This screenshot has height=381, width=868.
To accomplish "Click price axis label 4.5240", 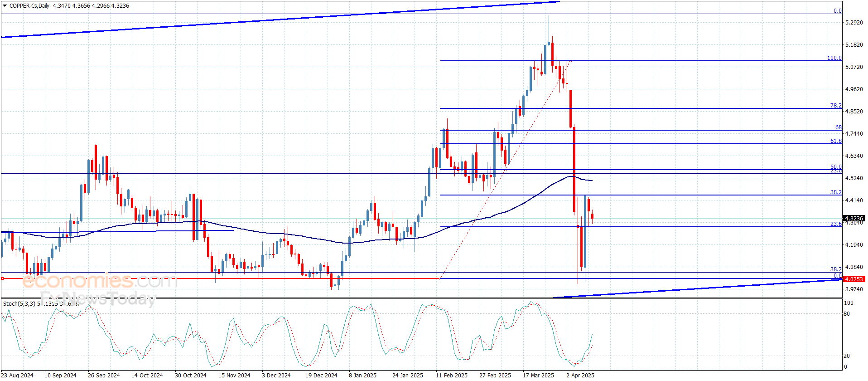I will (854, 178).
